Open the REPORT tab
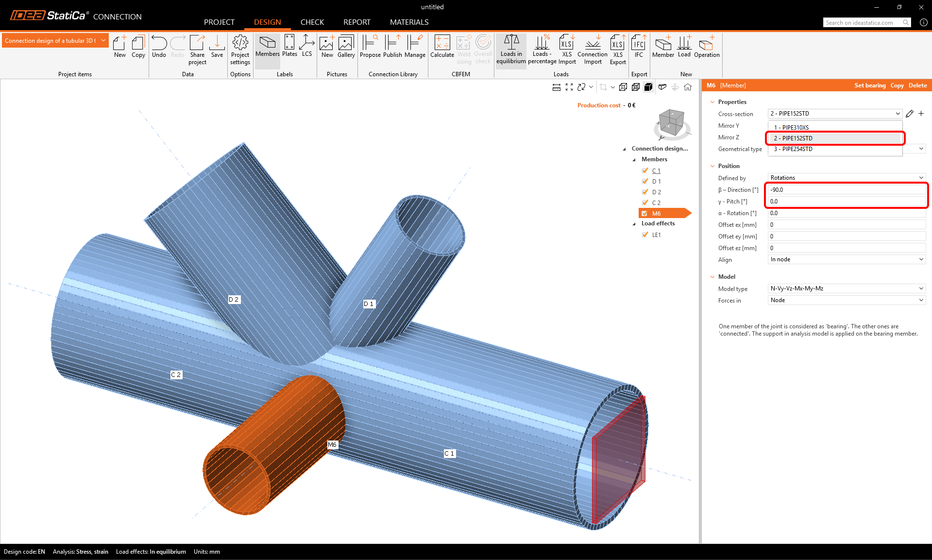The height and width of the screenshot is (560, 932). pyautogui.click(x=356, y=22)
